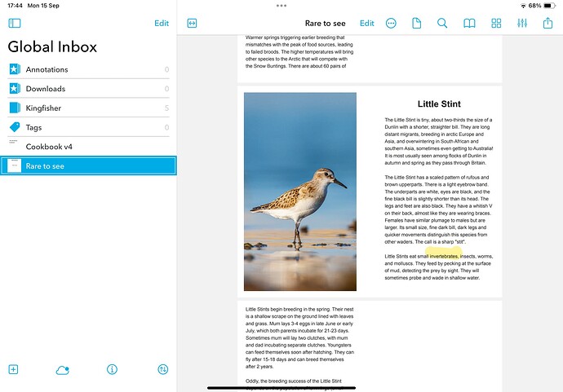Tap Edit above the Global Inbox list

(162, 24)
